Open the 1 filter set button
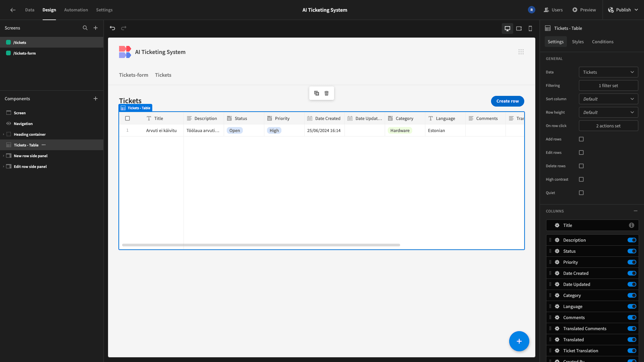 tap(608, 86)
